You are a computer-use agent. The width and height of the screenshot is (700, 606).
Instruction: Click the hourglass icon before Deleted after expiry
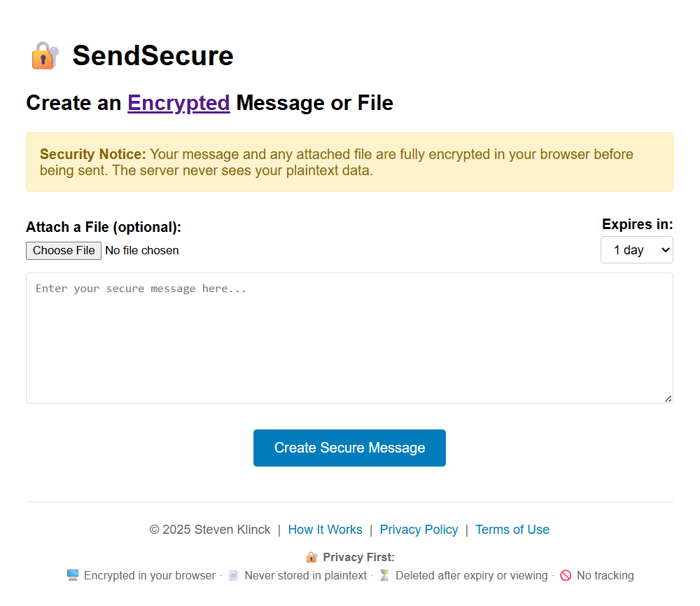[384, 575]
